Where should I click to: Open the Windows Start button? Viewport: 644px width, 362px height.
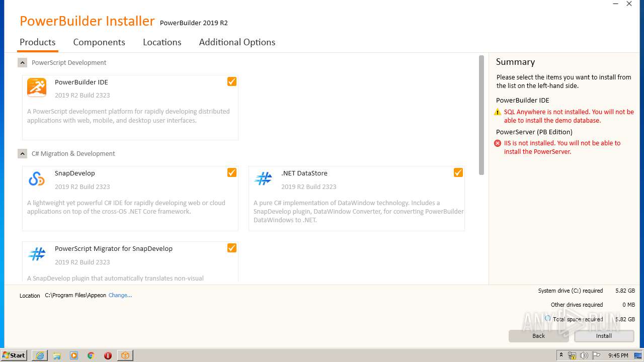pyautogui.click(x=14, y=355)
